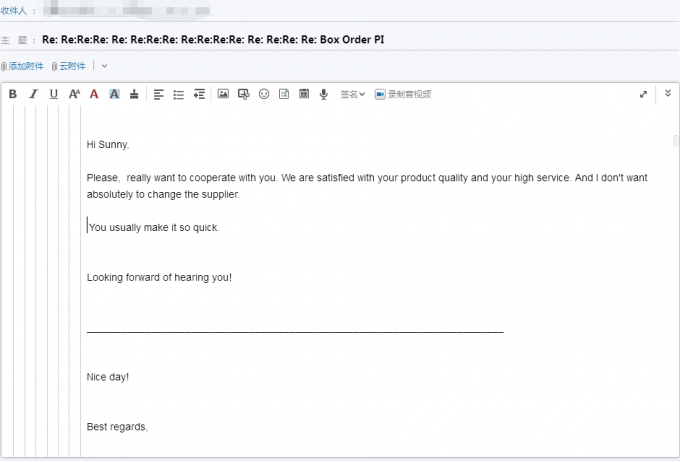Image resolution: width=680 pixels, height=462 pixels.
Task: Toggle underline formatting
Action: coord(53,94)
